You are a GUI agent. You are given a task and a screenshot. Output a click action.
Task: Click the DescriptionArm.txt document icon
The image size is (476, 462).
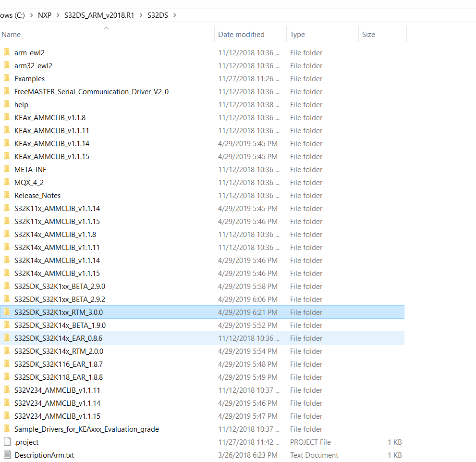[x=7, y=455]
